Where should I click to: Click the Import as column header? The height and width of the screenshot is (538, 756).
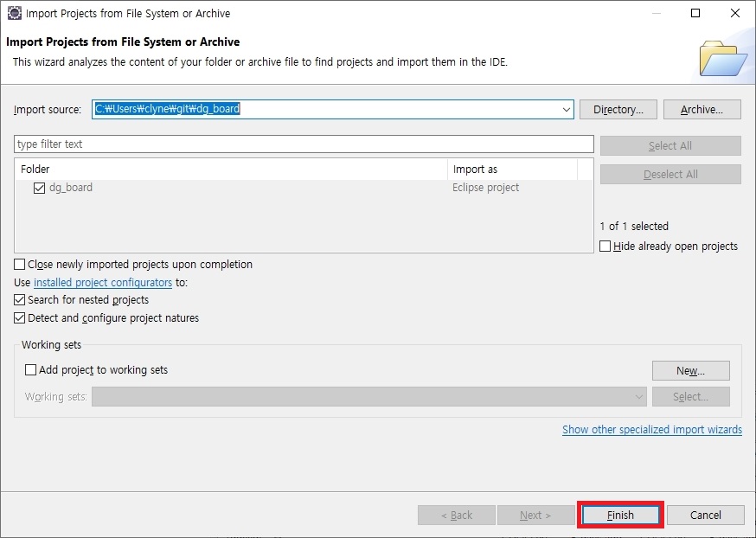coord(513,170)
